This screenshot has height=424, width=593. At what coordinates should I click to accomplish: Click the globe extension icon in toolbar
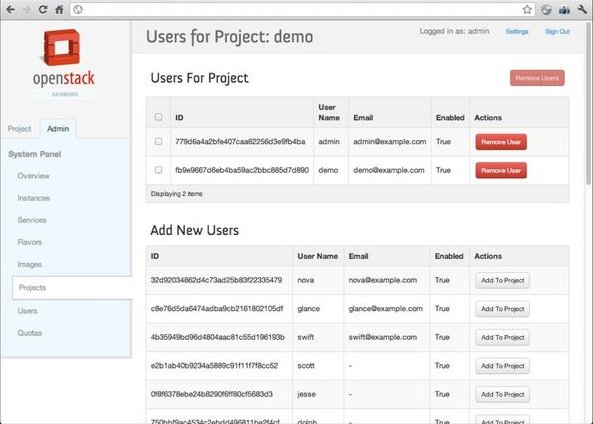tap(546, 10)
